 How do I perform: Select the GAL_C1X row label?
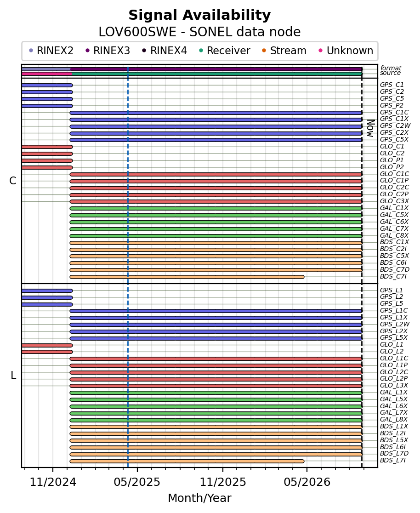pyautogui.click(x=394, y=208)
